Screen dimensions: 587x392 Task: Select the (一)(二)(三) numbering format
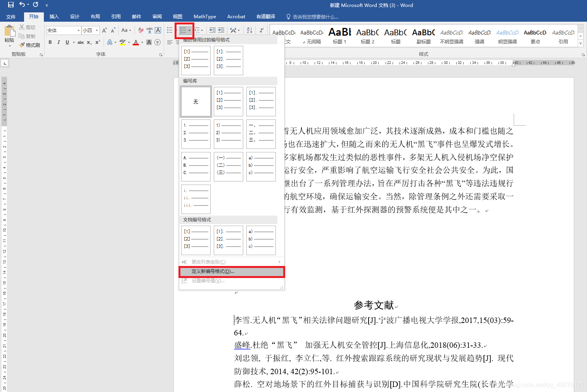click(x=229, y=167)
